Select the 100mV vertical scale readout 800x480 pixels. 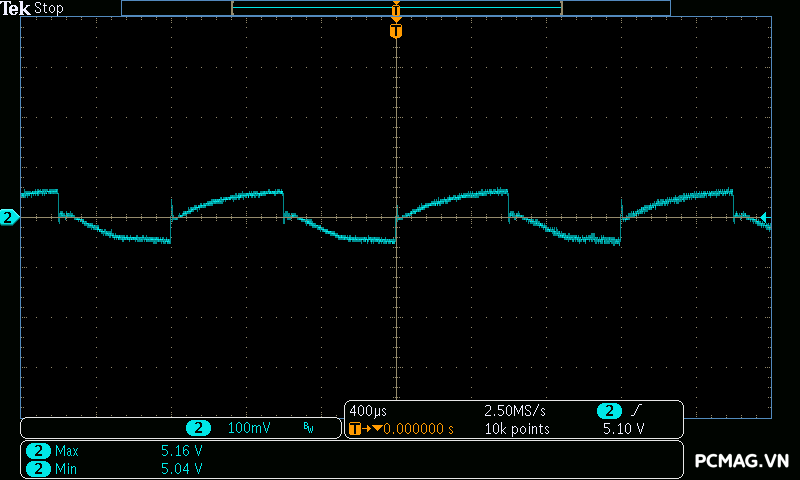248,428
